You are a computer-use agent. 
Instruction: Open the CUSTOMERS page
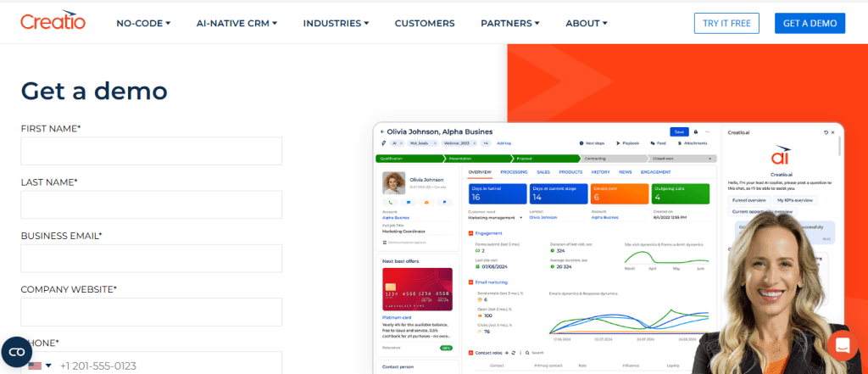425,23
